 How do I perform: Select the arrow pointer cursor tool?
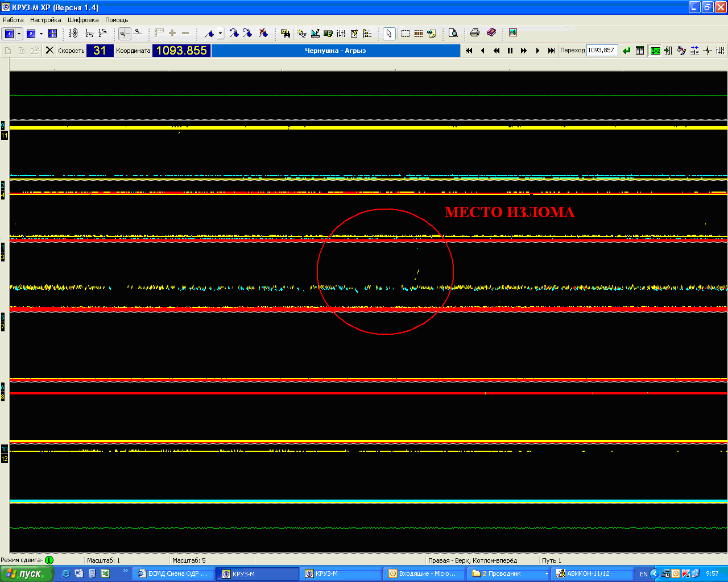point(388,34)
